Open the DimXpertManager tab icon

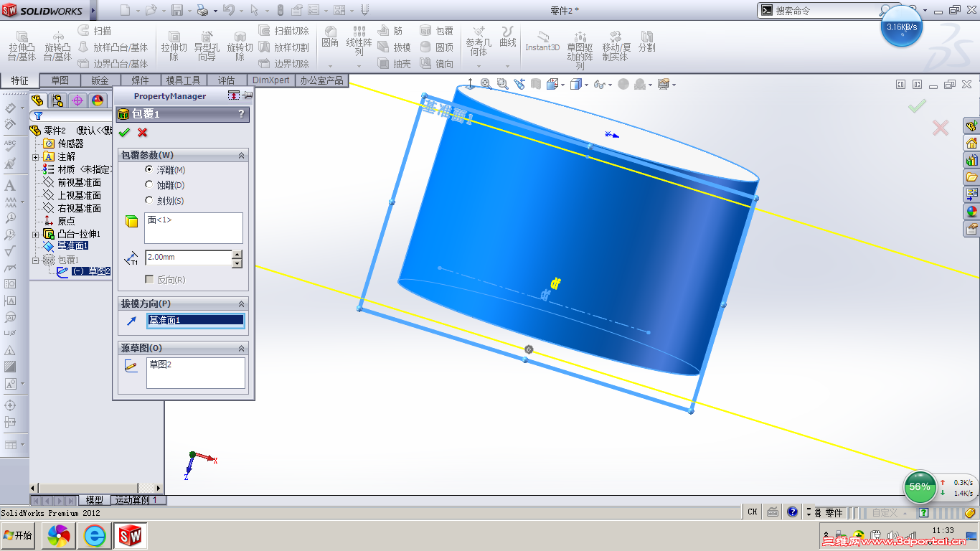(77, 100)
